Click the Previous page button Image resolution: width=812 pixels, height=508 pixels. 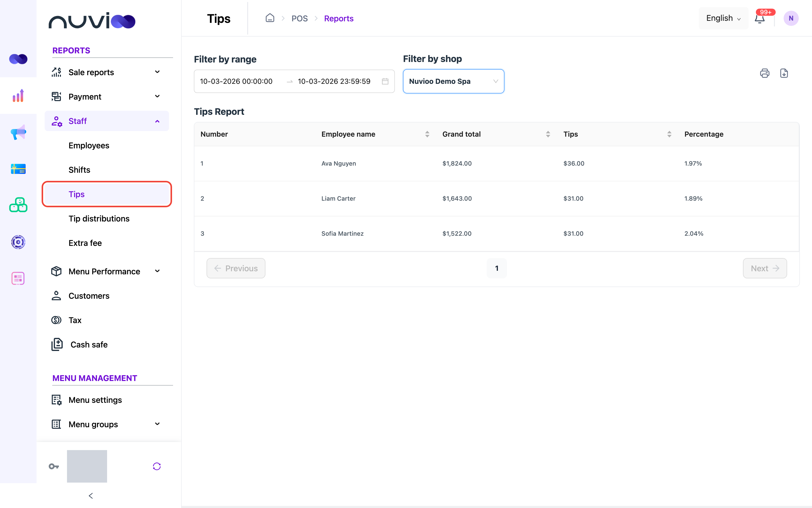point(236,268)
